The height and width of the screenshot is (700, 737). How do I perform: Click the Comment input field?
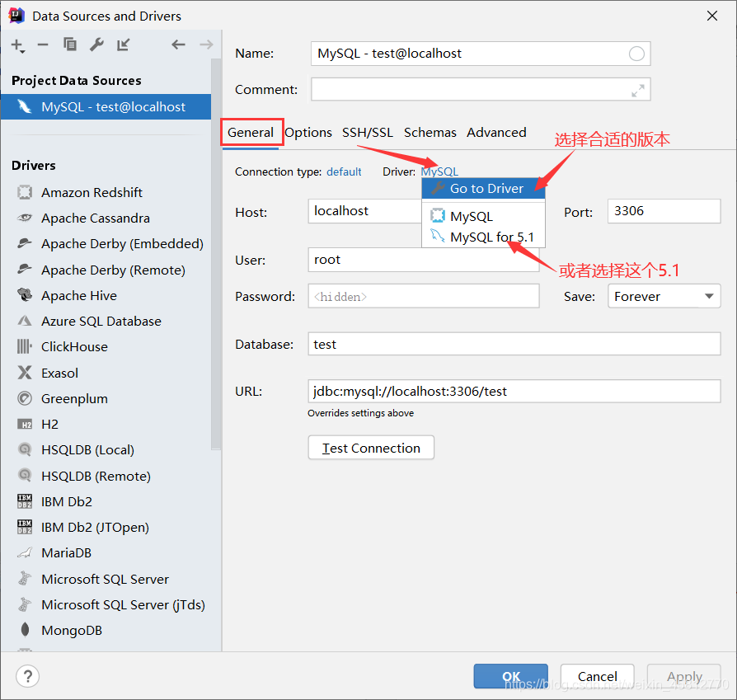(481, 89)
